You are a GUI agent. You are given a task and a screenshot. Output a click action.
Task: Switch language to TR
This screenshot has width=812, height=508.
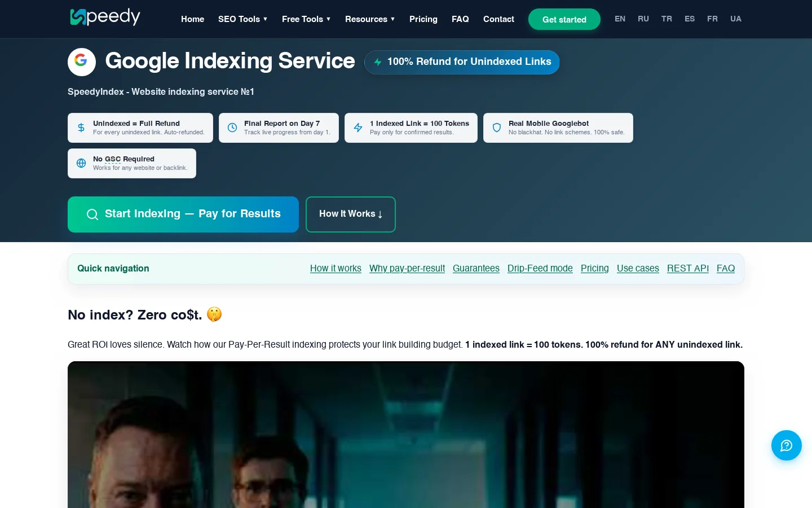(x=667, y=19)
